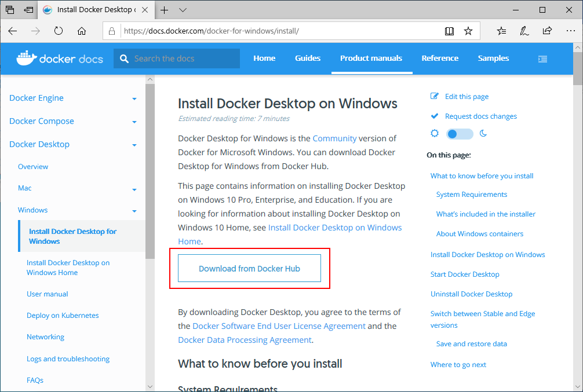
Task: Jump to Save and restore data
Action: click(x=472, y=344)
